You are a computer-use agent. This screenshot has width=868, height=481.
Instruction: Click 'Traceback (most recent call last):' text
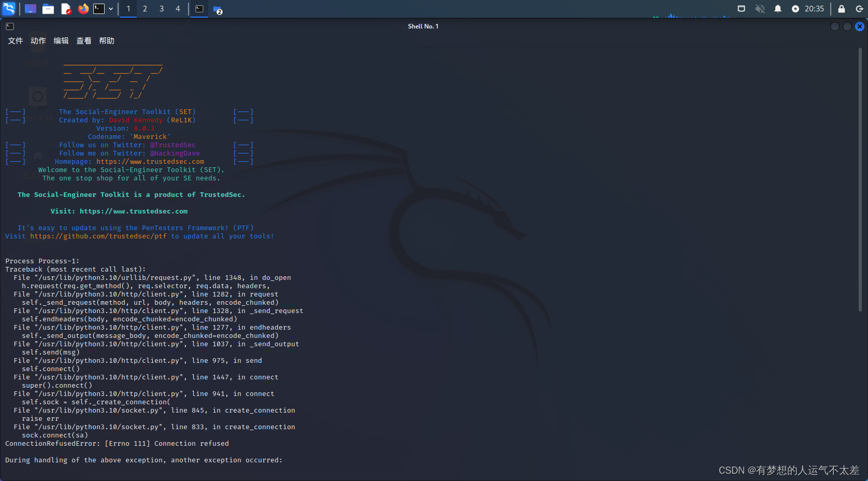tap(76, 270)
